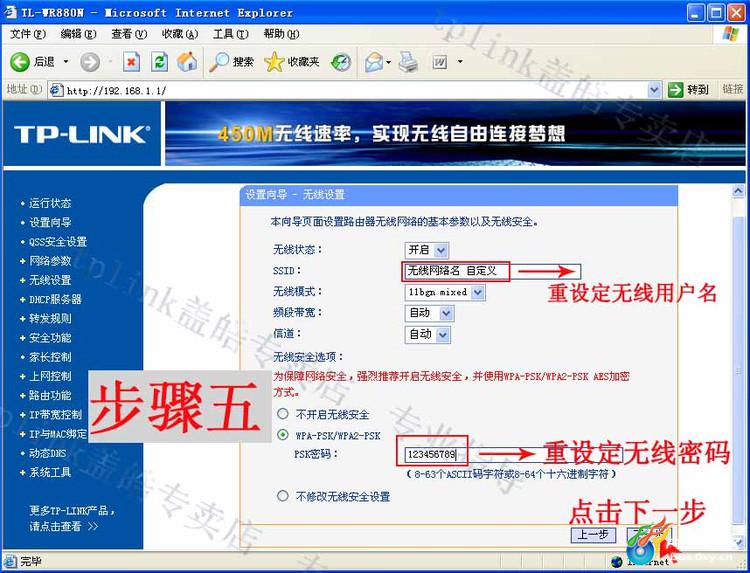Open Favorites (收藏夹) star icon
This screenshot has height=573, width=750.
coord(274,62)
